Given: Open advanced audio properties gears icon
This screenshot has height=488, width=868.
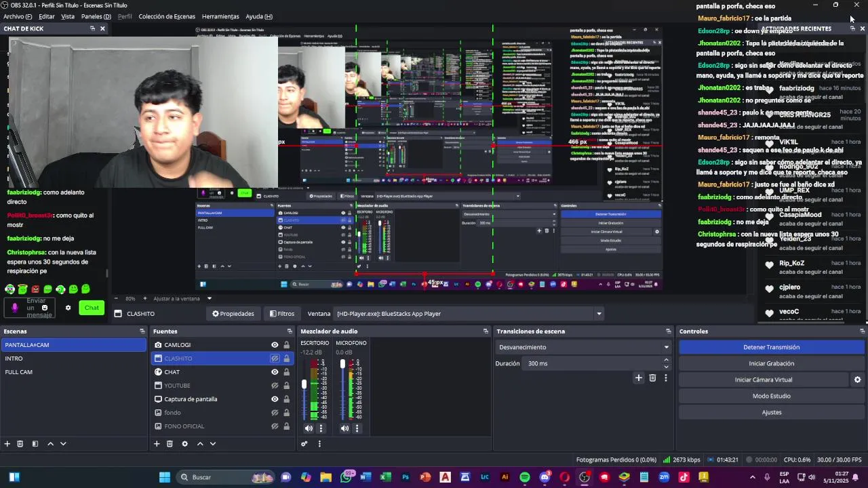Looking at the screenshot, I should coord(304,444).
